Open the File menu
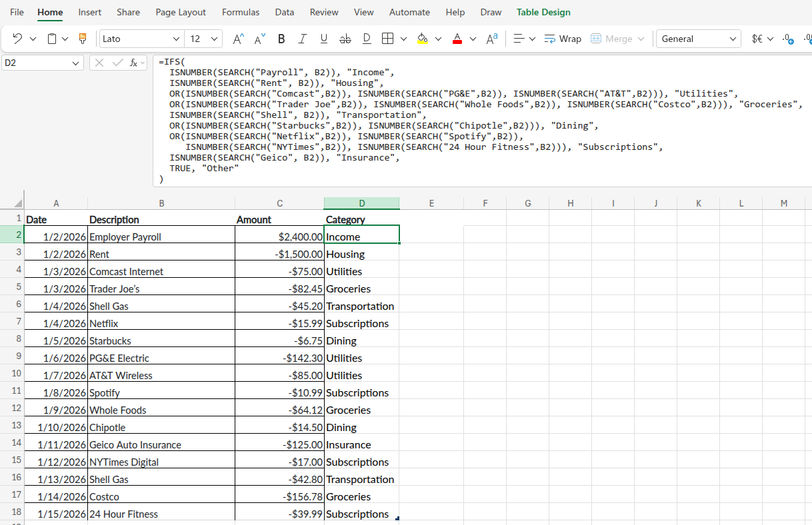Image resolution: width=812 pixels, height=525 pixels. (x=17, y=12)
